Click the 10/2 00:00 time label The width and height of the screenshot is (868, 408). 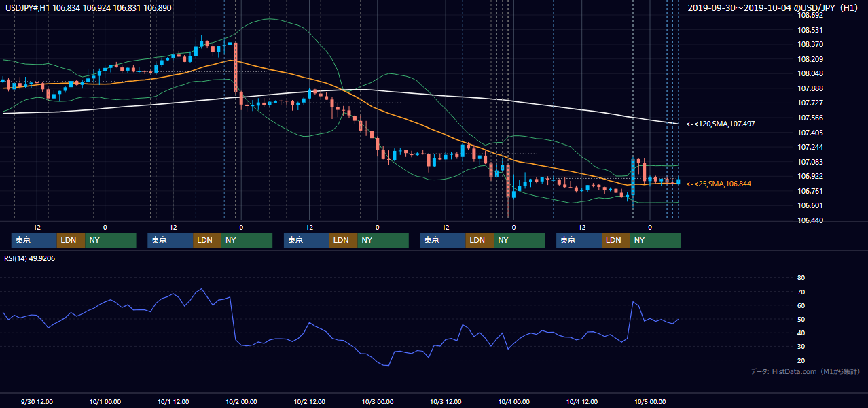pos(241,401)
